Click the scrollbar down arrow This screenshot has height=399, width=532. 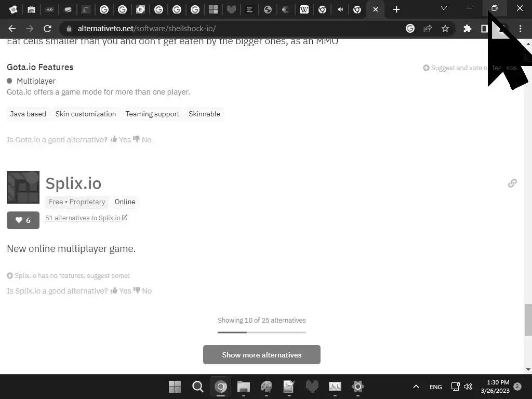[528, 369]
